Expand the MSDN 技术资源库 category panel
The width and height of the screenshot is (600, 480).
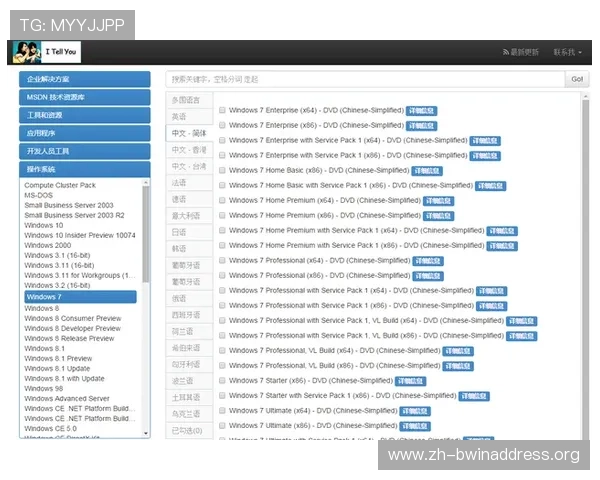85,97
